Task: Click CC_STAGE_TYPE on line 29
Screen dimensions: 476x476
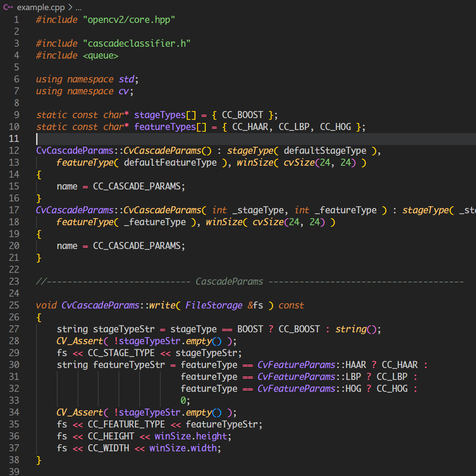Action: coord(121,353)
